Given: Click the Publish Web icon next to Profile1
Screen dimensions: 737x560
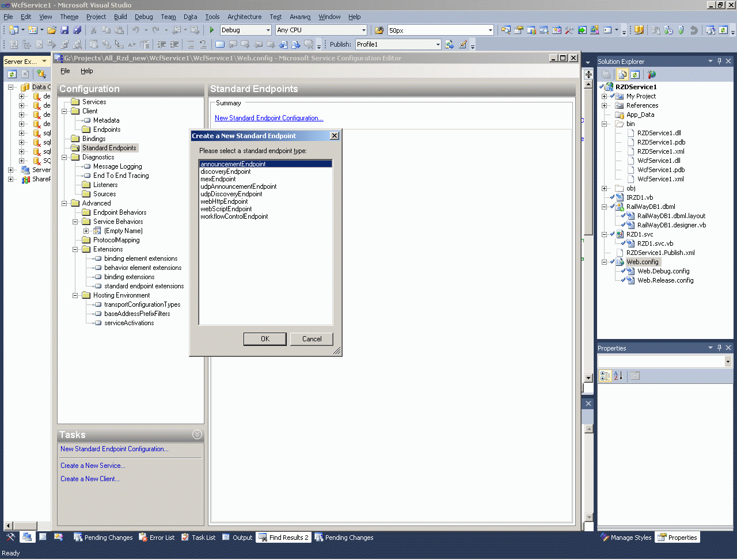Looking at the screenshot, I should 450,44.
